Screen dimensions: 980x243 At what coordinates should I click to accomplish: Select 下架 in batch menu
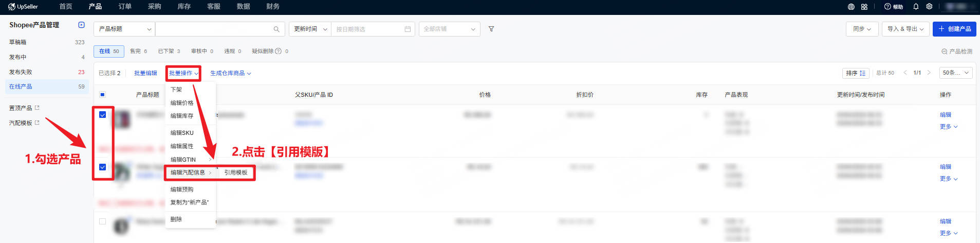tap(190, 90)
